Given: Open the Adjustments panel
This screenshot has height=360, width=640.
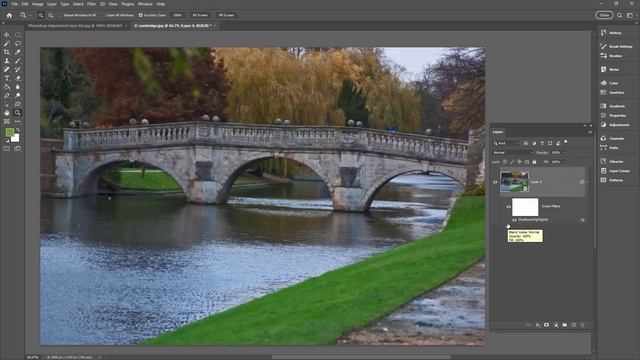Looking at the screenshot, I should coord(614,125).
